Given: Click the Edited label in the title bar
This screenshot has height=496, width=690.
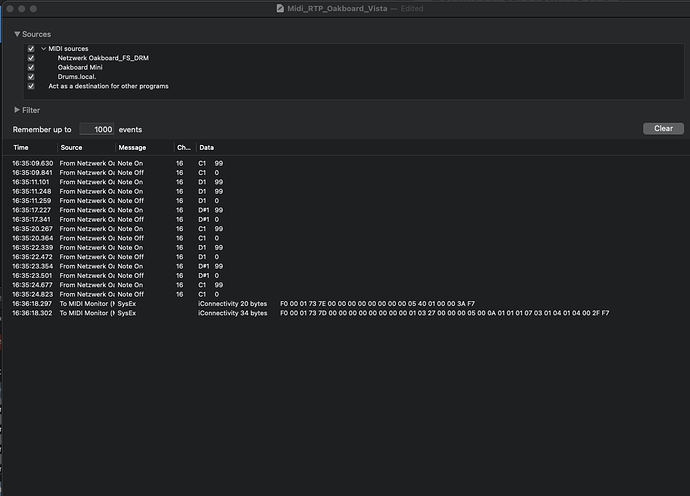Looking at the screenshot, I should tap(414, 9).
